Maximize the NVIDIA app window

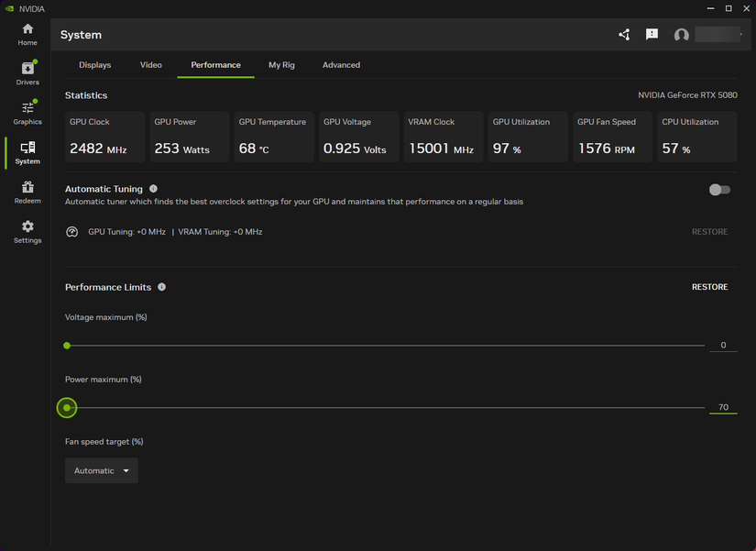pos(729,8)
